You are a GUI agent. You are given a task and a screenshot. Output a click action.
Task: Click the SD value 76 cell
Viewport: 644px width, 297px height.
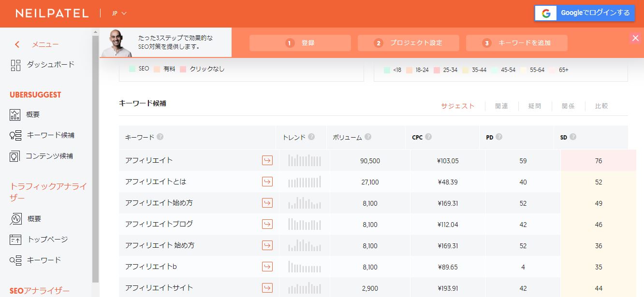[599, 161]
